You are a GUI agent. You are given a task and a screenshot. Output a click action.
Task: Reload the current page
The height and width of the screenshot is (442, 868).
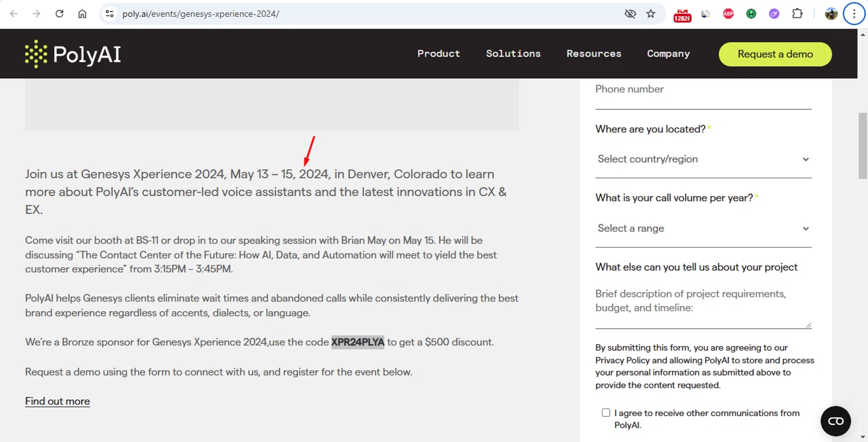59,14
